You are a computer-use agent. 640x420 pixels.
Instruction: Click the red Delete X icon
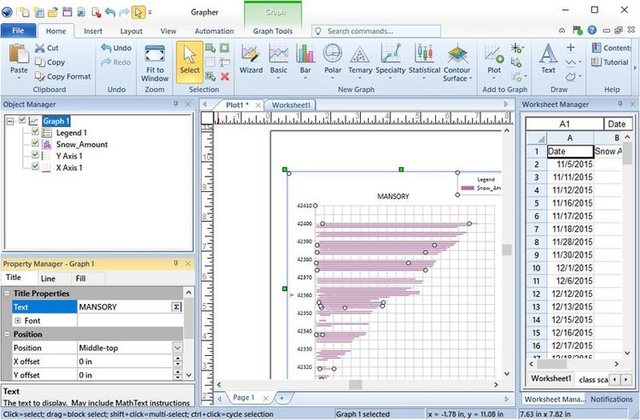(x=224, y=76)
